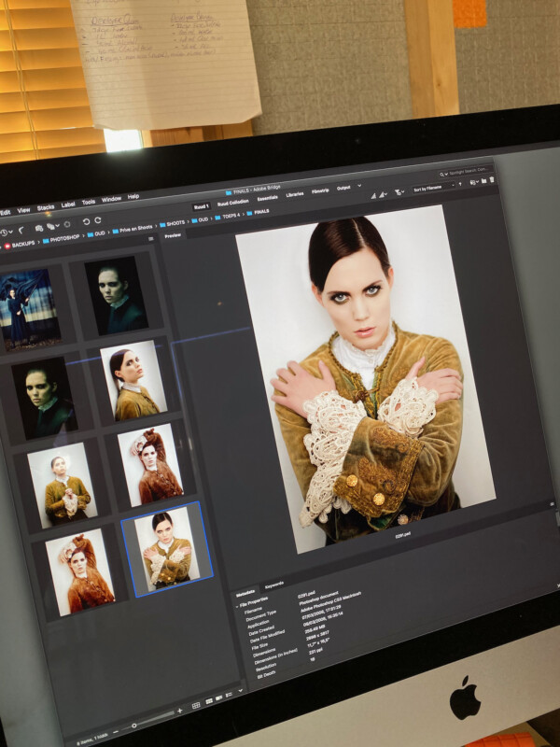
Task: Switch to the Ruud 1 workspace
Action: tap(201, 206)
